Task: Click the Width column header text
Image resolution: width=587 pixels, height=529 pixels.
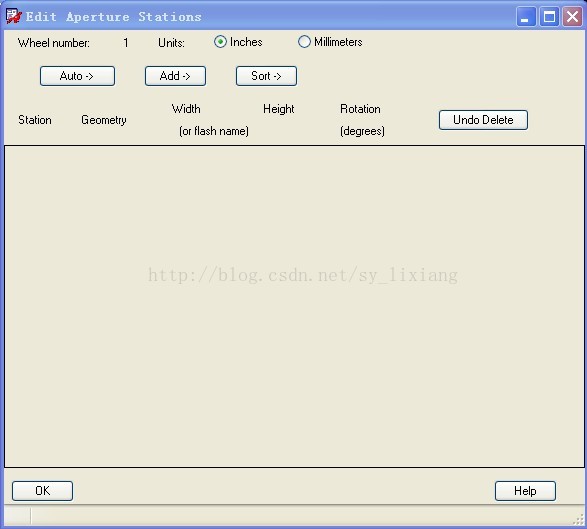Action: point(186,109)
